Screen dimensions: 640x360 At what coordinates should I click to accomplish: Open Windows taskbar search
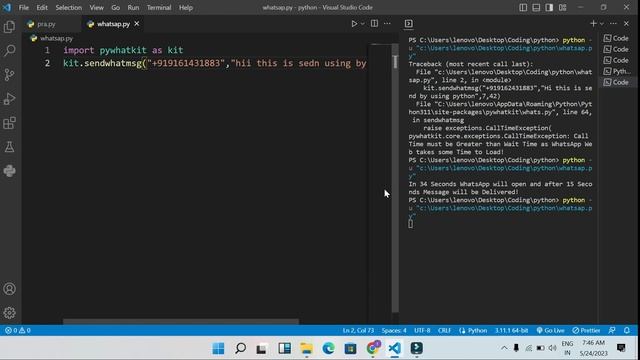(240, 348)
